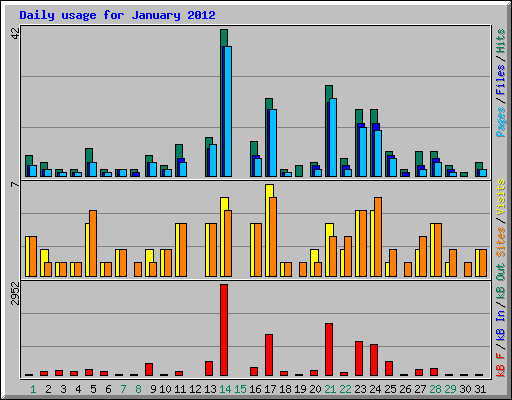Click the axis value 42
Image resolution: width=512 pixels, height=400 pixels.
[15, 33]
